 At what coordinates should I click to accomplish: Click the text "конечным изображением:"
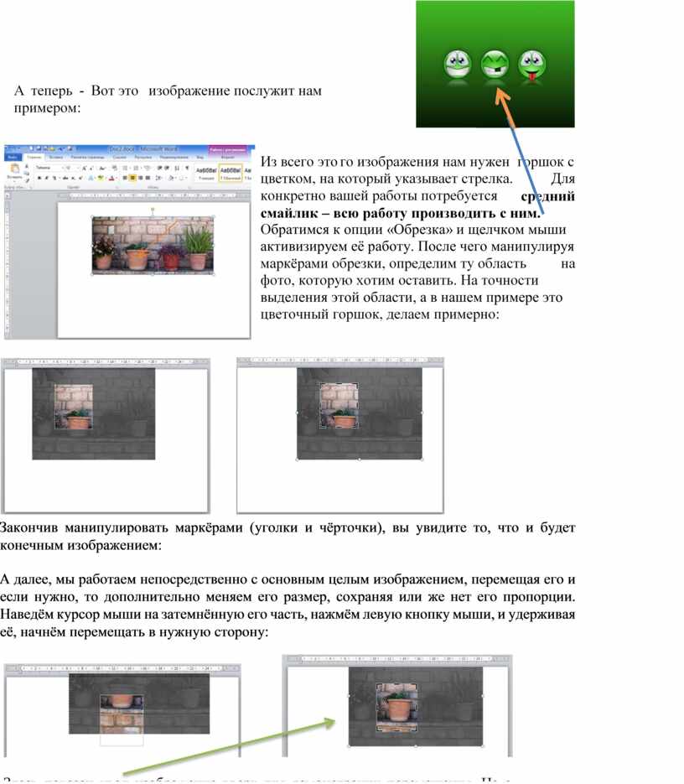click(x=81, y=546)
